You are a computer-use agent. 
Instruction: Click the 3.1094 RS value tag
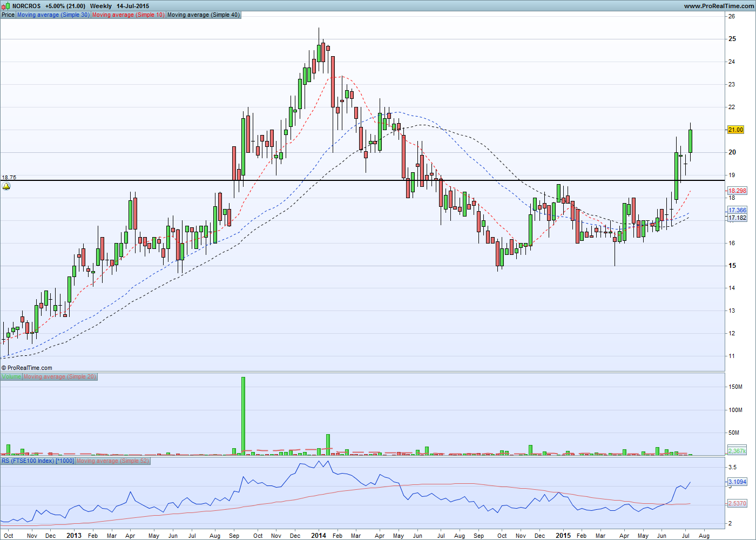click(737, 482)
